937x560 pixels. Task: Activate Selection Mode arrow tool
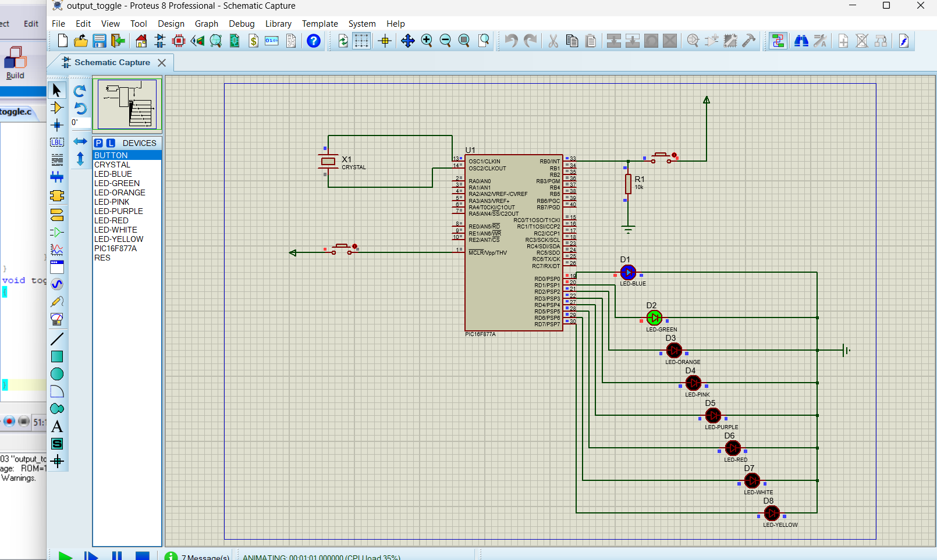click(x=57, y=90)
